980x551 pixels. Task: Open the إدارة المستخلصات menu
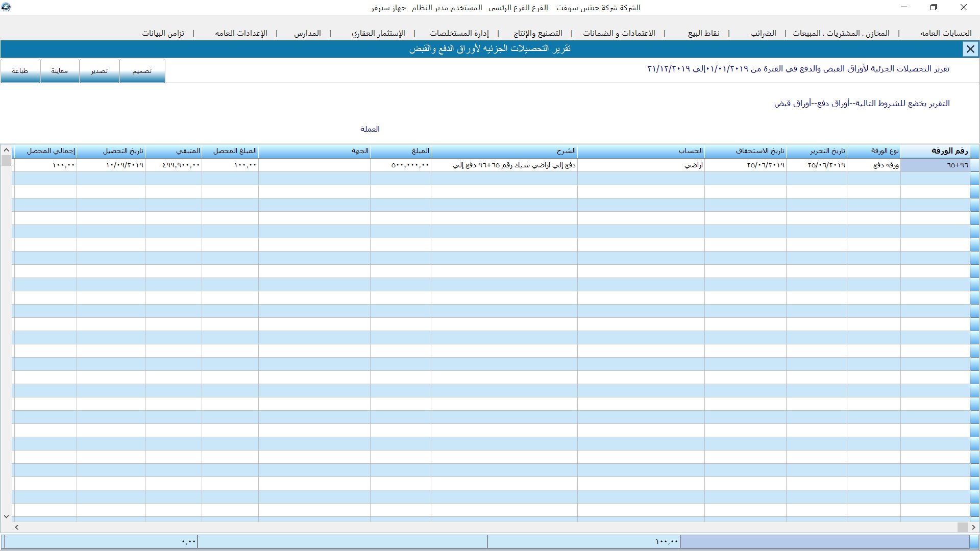[x=459, y=33]
